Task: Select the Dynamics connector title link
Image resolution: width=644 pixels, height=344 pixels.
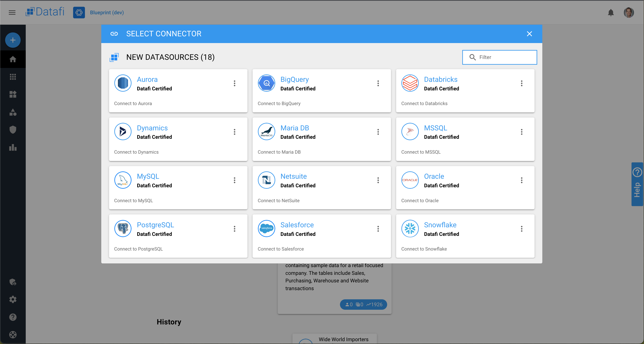Action: point(152,128)
